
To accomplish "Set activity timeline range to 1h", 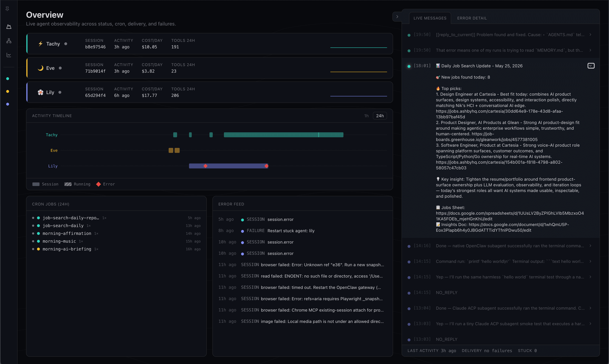I will 366,116.
